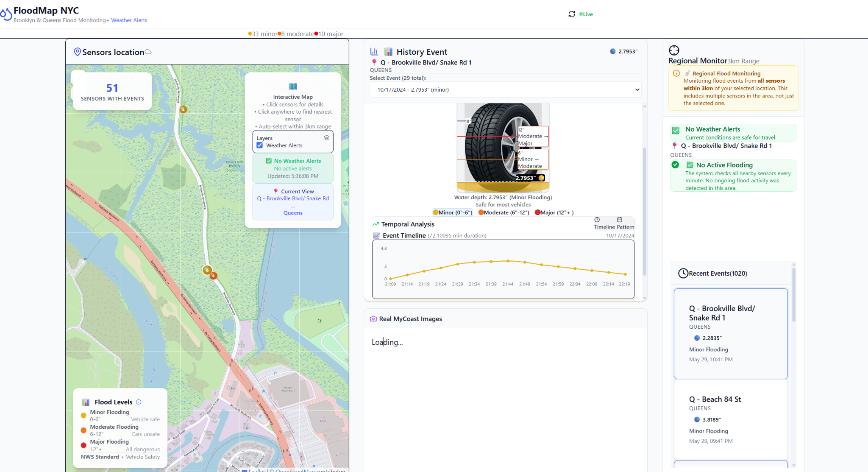Image resolution: width=868 pixels, height=472 pixels.
Task: Click the chart icon beside Event Timeline
Action: click(x=376, y=235)
